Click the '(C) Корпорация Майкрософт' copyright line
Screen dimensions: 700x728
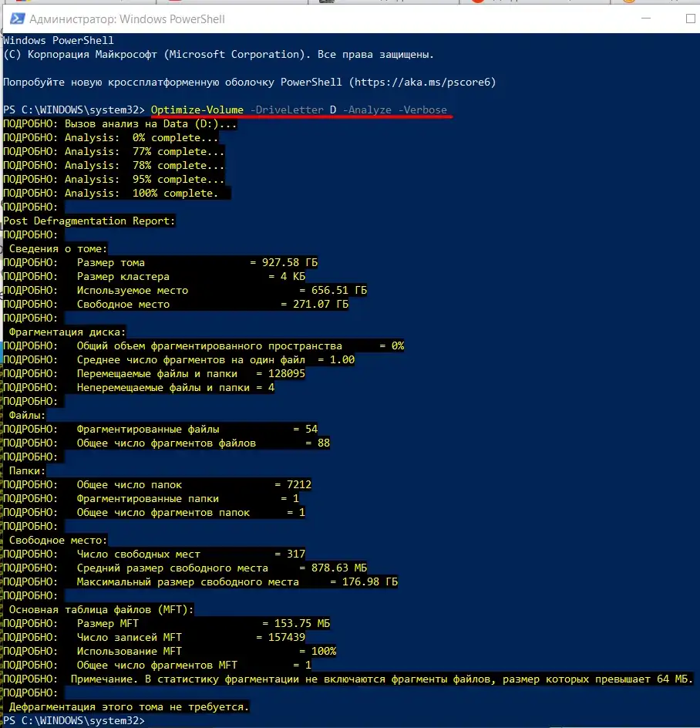[x=218, y=55]
